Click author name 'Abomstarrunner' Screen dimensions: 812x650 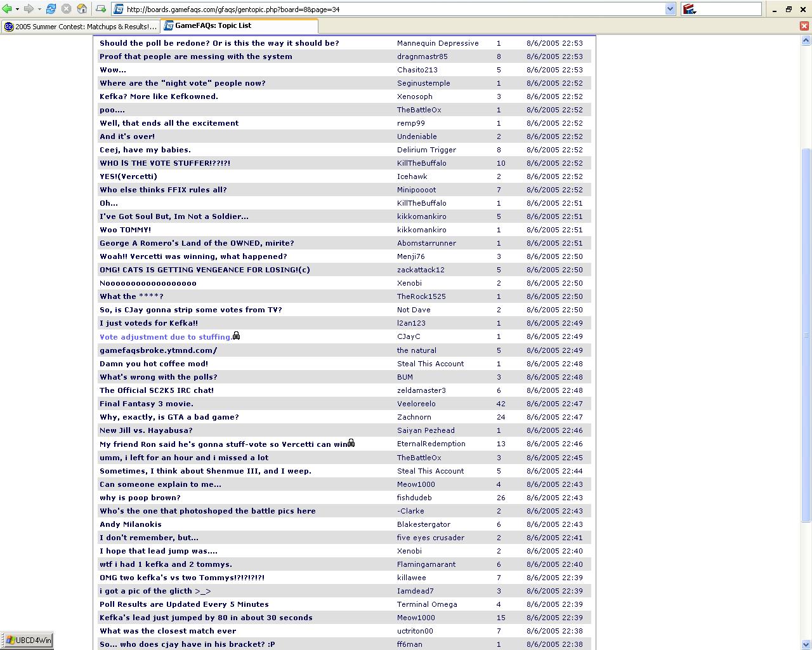point(426,243)
